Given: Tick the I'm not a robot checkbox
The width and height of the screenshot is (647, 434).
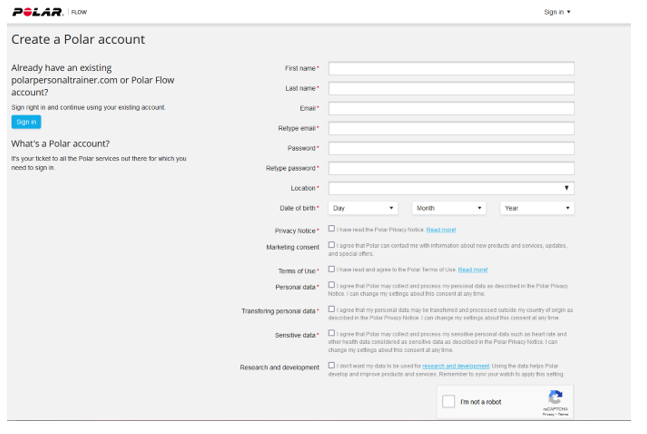Looking at the screenshot, I should (448, 401).
